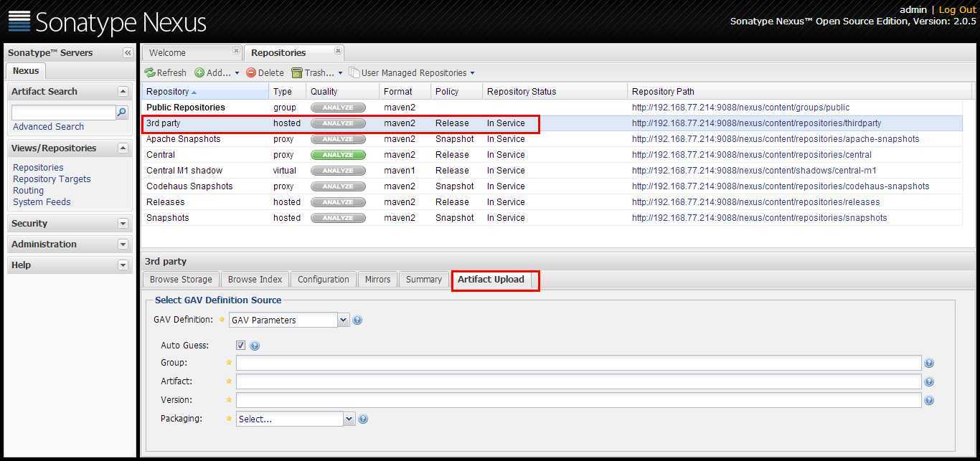Open User Managed Repositories dropdown
980x461 pixels.
[x=412, y=72]
